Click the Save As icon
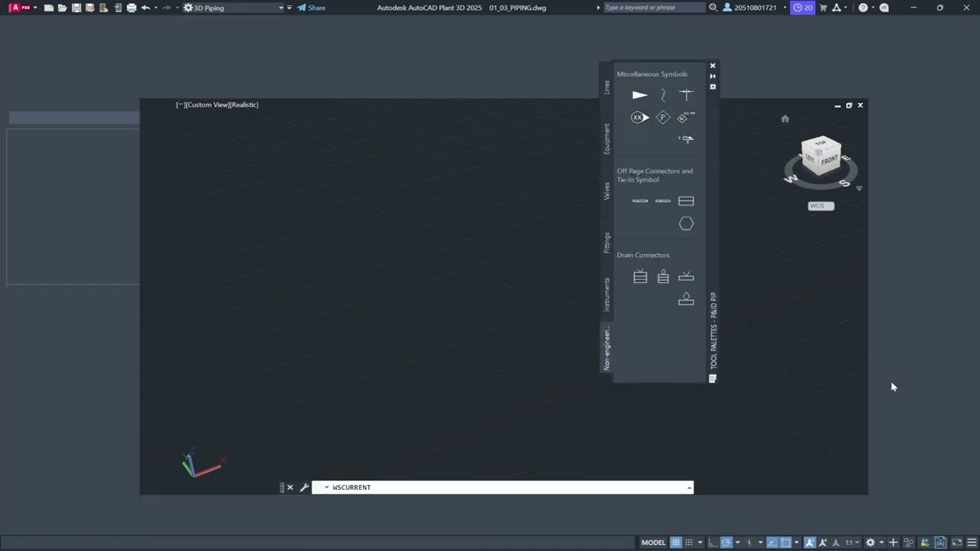Viewport: 980px width, 551px height. click(x=90, y=8)
